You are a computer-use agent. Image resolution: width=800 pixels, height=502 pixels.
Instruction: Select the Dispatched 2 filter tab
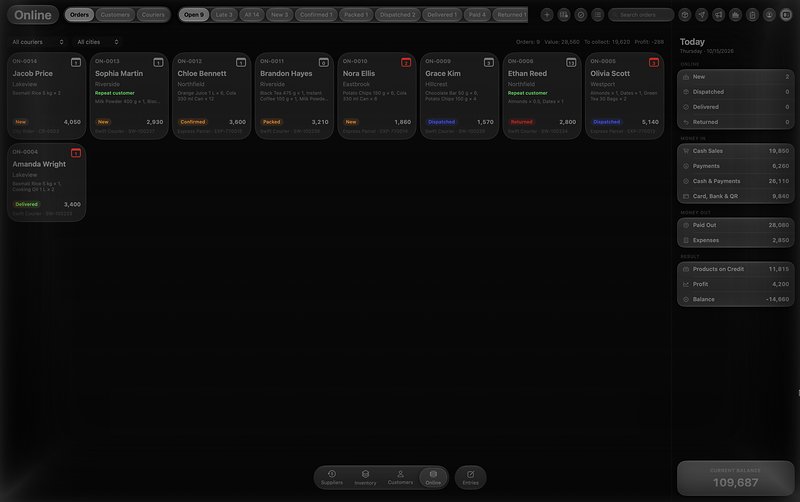[x=397, y=15]
